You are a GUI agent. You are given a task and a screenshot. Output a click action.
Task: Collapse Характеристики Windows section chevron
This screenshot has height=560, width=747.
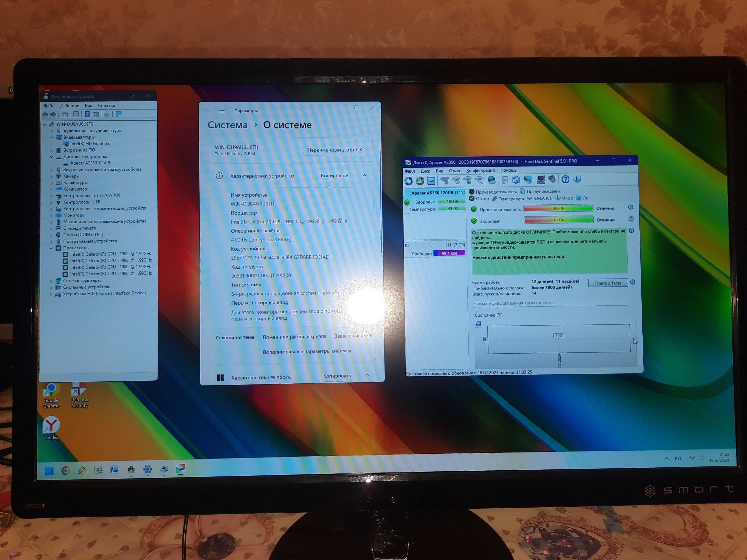click(x=367, y=375)
